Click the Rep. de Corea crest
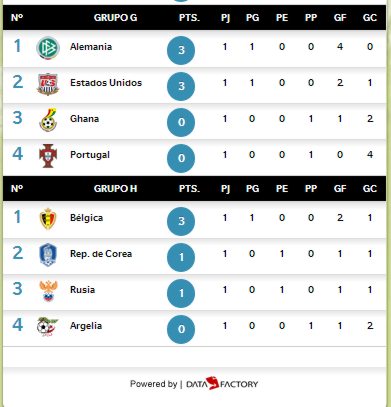 (x=48, y=255)
